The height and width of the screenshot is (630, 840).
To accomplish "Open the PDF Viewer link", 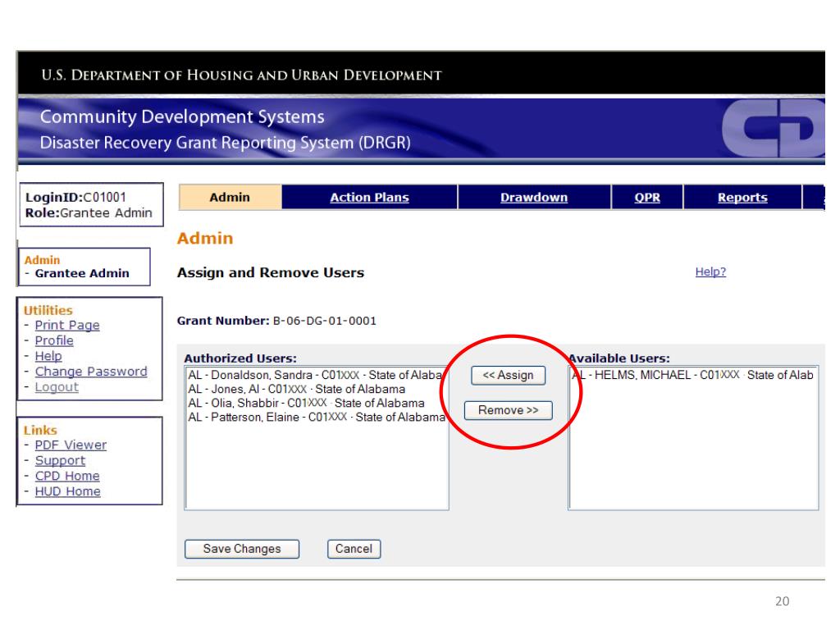I will coord(71,445).
